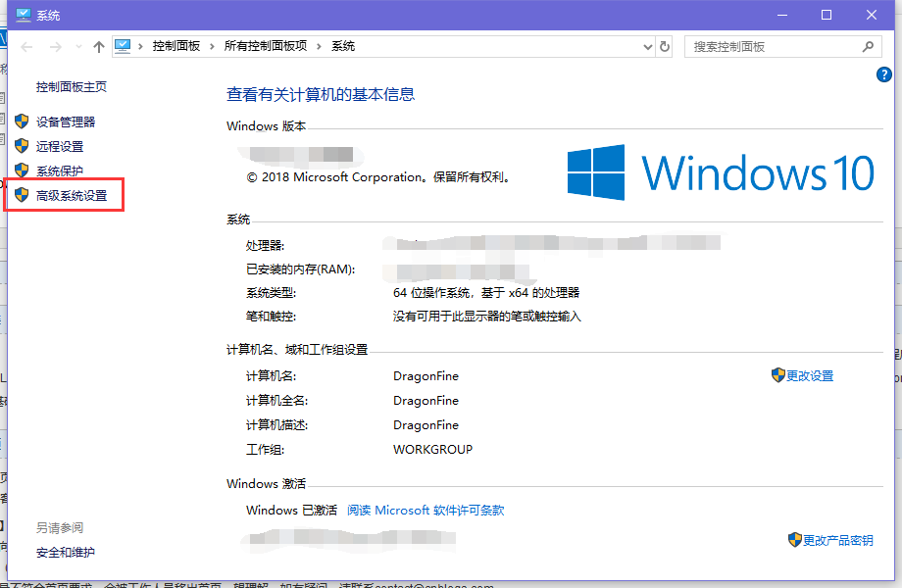Open 高级系统设置 link
902x588 pixels.
point(72,195)
